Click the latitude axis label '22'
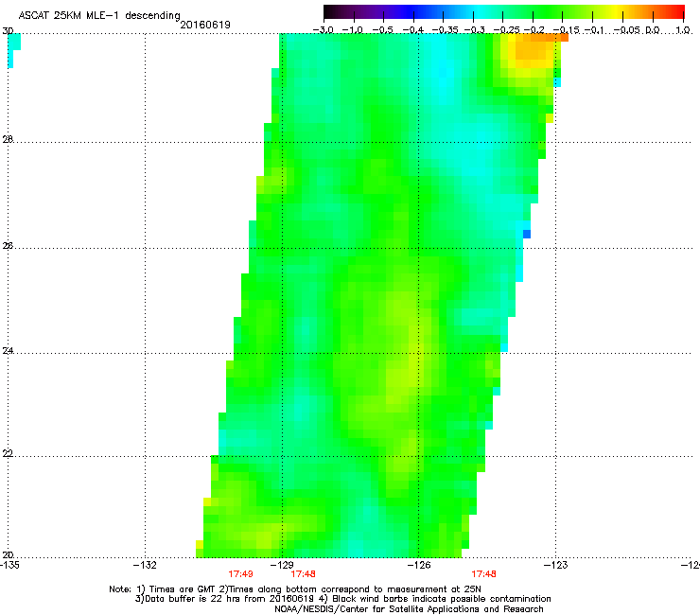The image size is (700, 615). 8,453
